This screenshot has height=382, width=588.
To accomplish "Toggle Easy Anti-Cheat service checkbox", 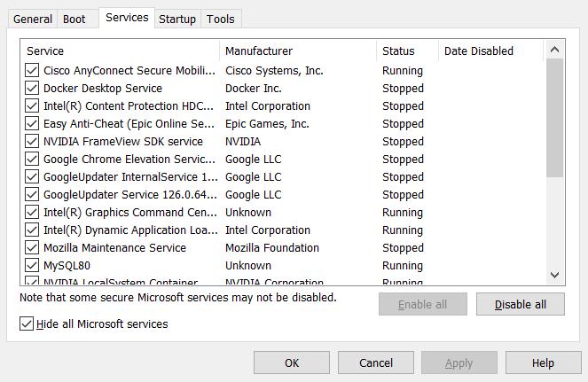I will point(32,124).
